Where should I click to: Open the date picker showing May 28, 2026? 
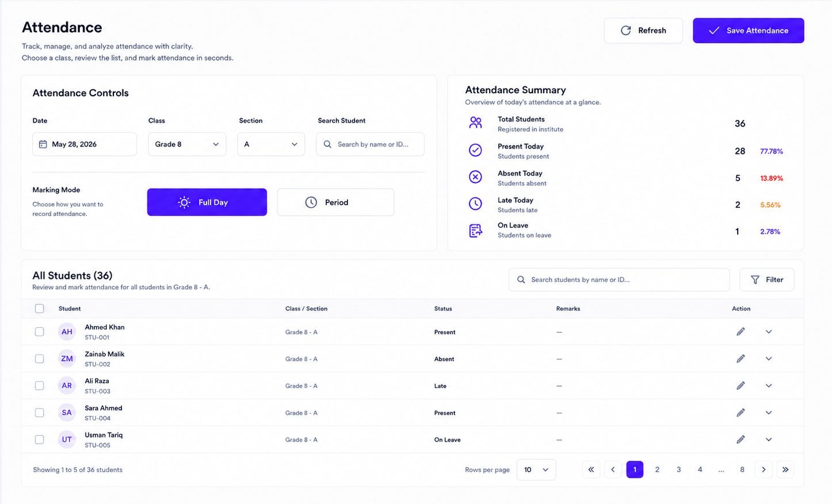(x=85, y=144)
